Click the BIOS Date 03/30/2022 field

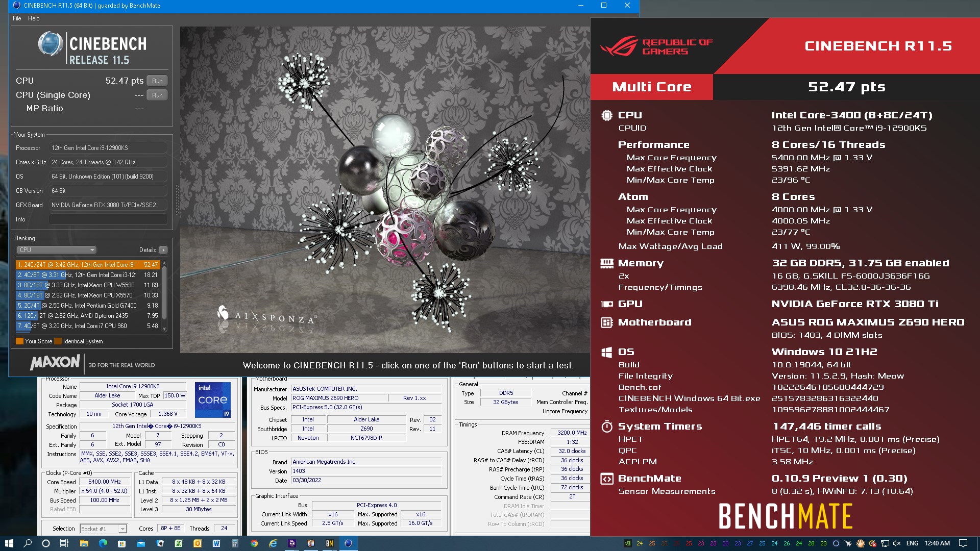pos(366,480)
